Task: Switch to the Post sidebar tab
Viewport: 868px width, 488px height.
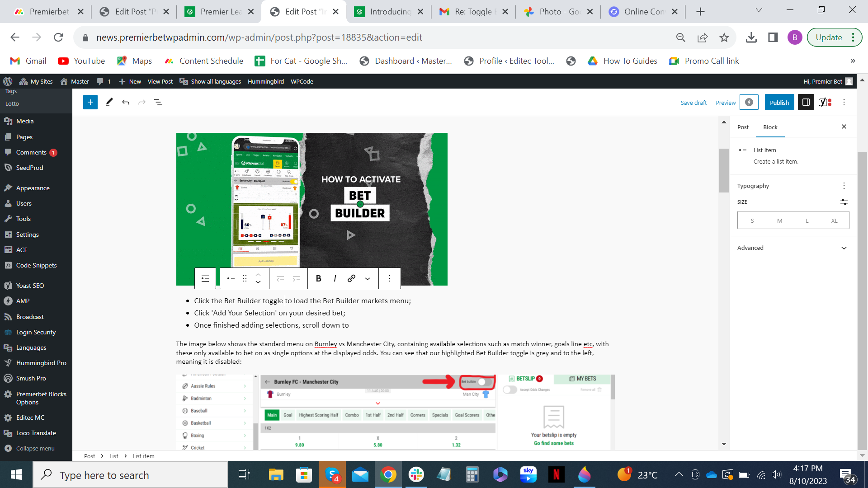Action: coord(743,127)
